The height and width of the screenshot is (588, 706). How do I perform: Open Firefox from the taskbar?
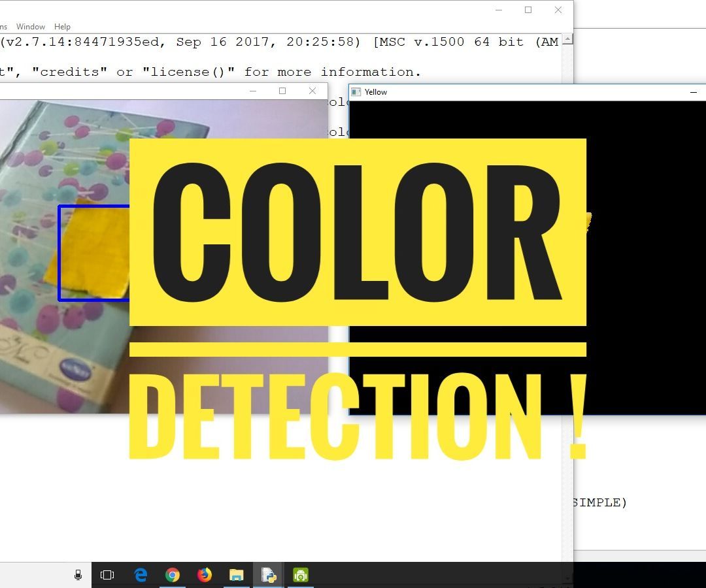(204, 575)
